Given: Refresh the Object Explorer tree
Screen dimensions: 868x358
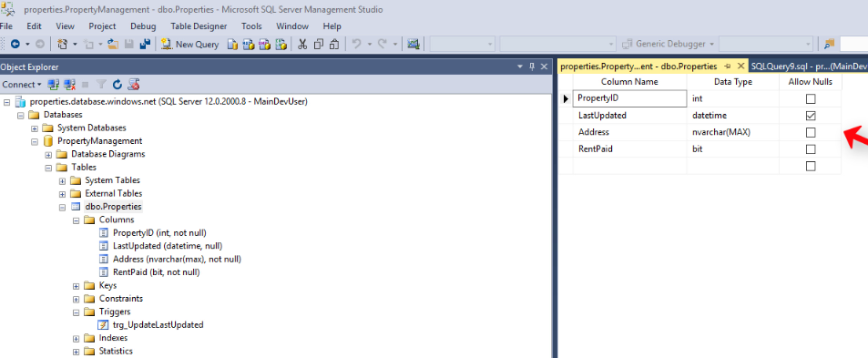Looking at the screenshot, I should point(117,85).
